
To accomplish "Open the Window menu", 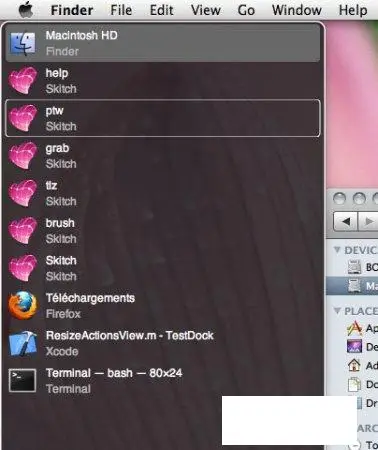I will pos(296,10).
